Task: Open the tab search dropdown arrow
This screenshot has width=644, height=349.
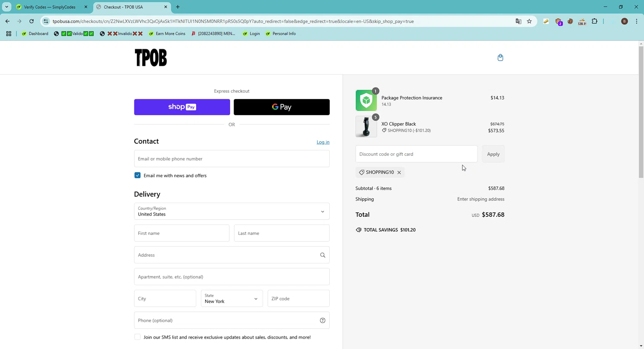Action: coord(7,7)
